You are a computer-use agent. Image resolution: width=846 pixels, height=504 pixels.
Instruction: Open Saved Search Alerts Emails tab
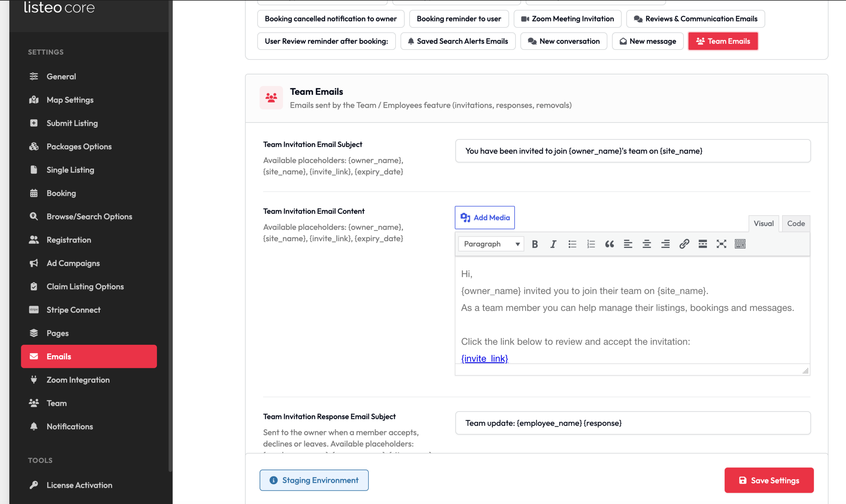click(x=458, y=41)
